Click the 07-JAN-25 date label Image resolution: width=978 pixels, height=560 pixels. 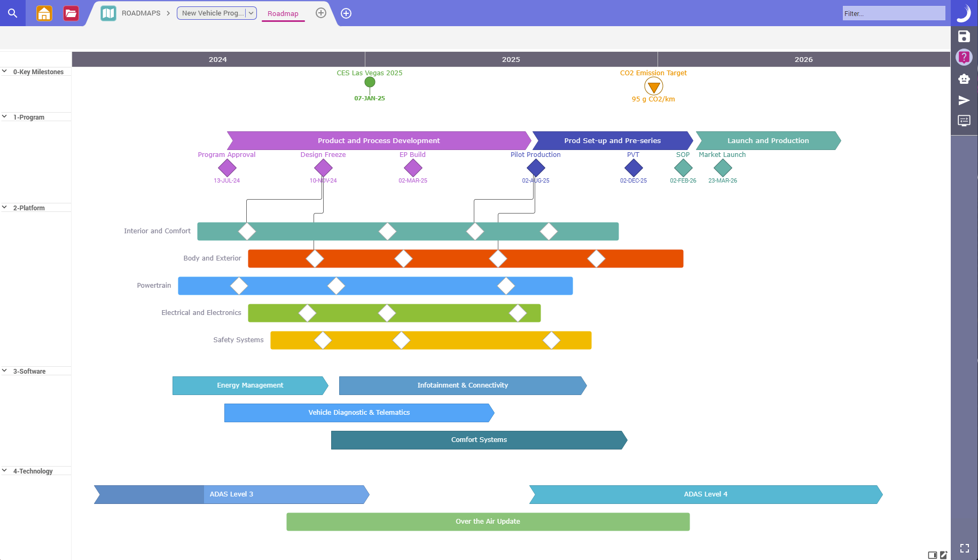click(x=370, y=99)
